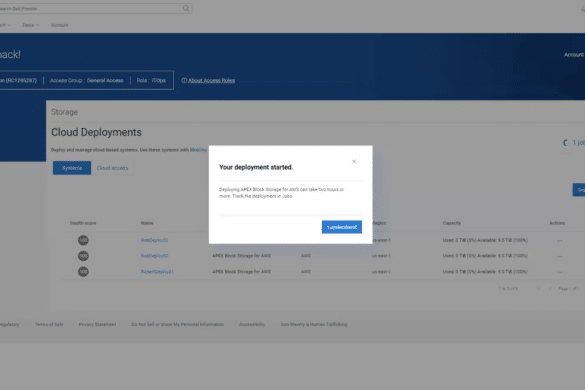Open the 1 job status indicator
The image size is (585, 390).
(x=574, y=143)
